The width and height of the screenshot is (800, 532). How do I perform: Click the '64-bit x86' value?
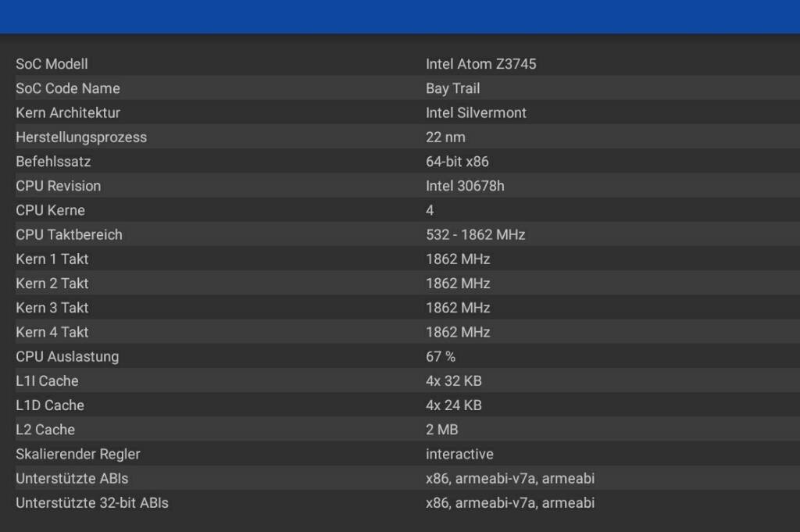[x=457, y=162]
